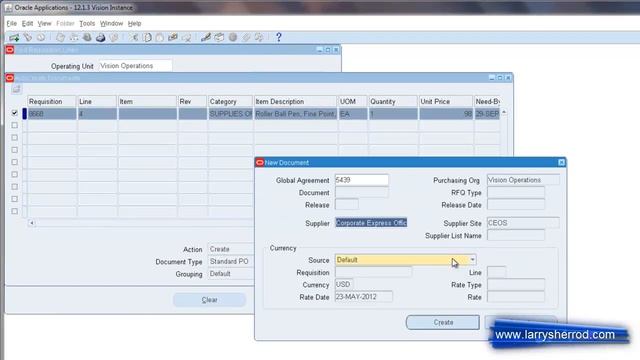The height and width of the screenshot is (360, 640).
Task: Click the Rate Type field
Action: click(x=516, y=284)
